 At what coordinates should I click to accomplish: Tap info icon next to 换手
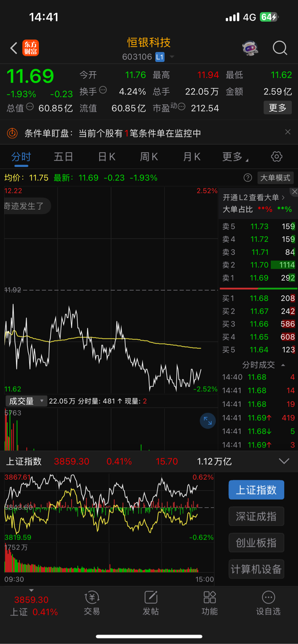[103, 90]
